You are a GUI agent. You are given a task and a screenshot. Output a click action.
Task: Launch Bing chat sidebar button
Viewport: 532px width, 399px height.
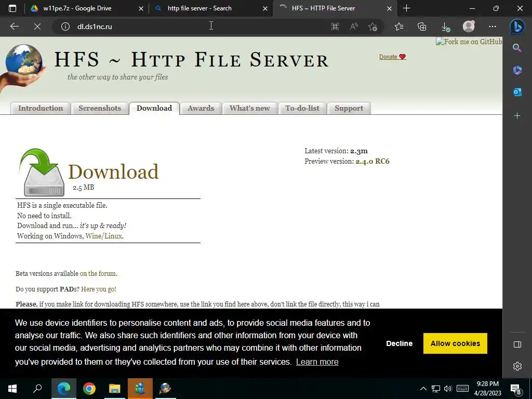517,26
